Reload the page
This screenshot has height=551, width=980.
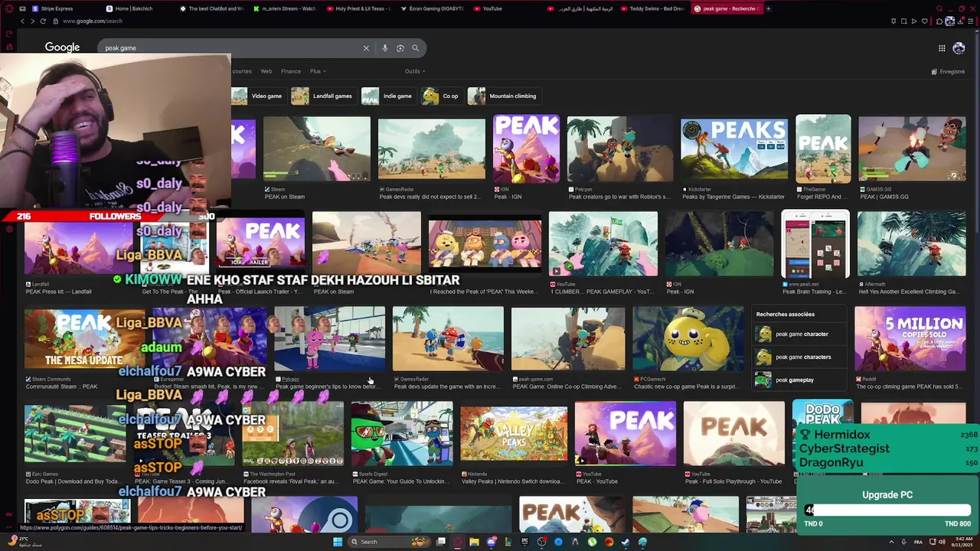(x=43, y=21)
